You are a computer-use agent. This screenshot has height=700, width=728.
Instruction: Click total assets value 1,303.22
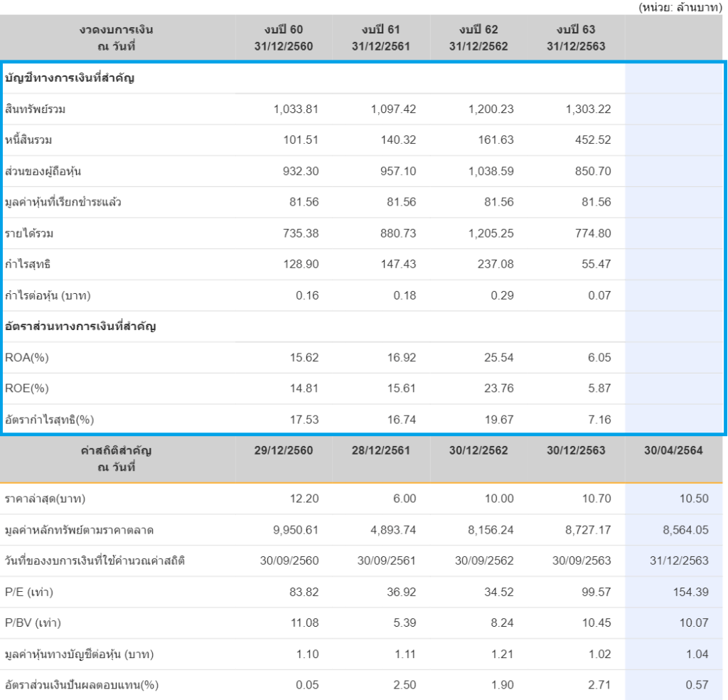point(587,110)
